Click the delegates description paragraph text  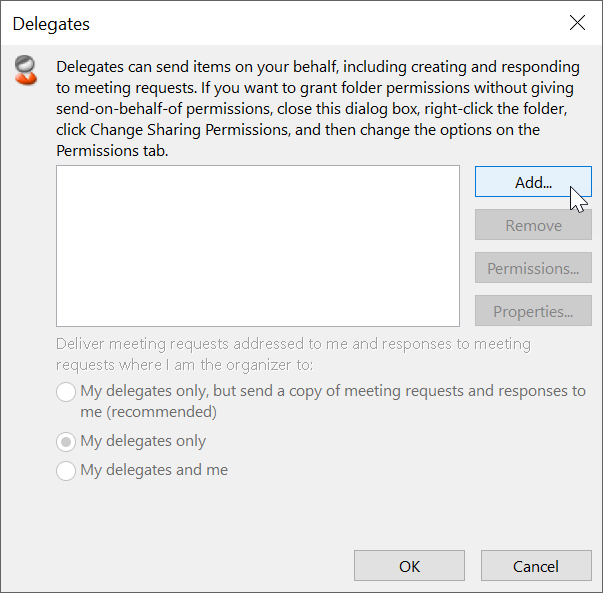318,109
